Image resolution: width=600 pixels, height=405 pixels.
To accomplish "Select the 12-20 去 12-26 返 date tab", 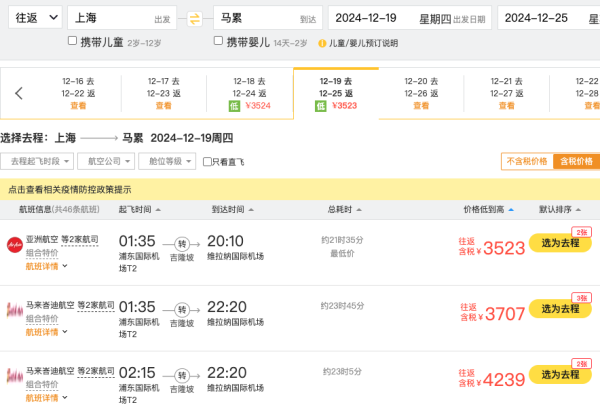I will pos(421,93).
